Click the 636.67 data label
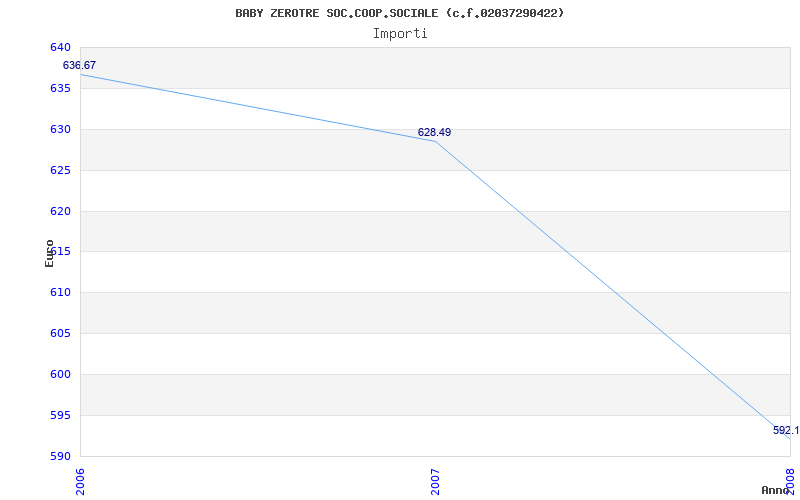The width and height of the screenshot is (800, 500). [79, 65]
